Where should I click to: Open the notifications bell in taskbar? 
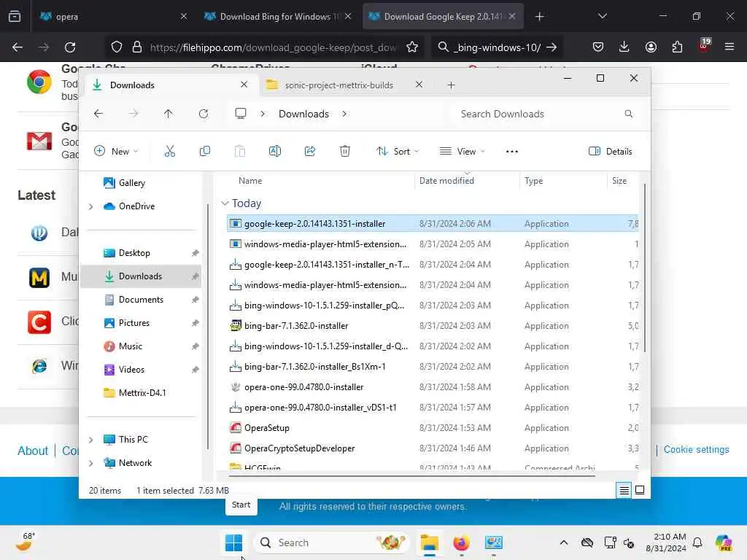697,542
